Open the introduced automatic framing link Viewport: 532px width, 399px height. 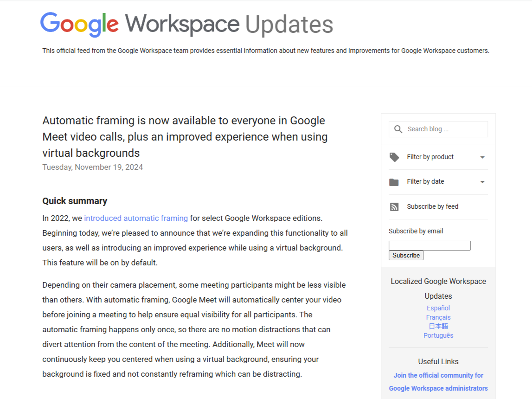pyautogui.click(x=136, y=218)
